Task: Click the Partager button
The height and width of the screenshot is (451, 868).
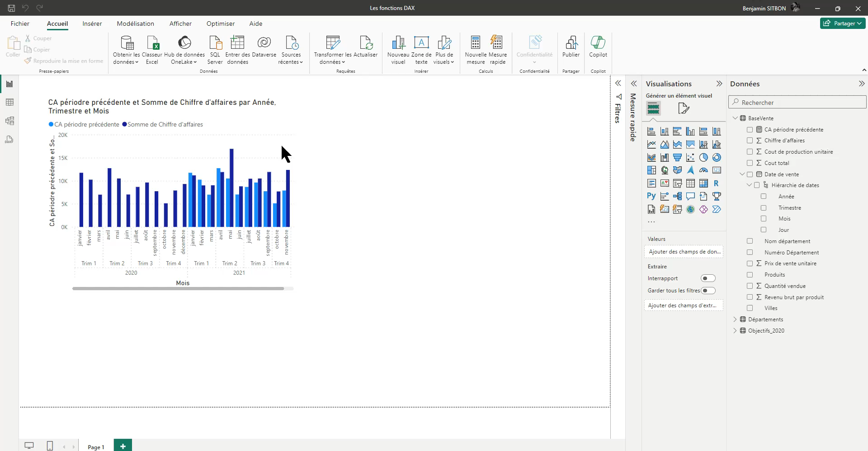Action: pyautogui.click(x=843, y=23)
